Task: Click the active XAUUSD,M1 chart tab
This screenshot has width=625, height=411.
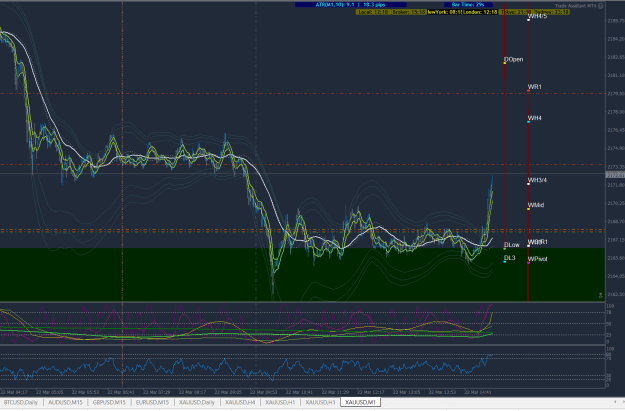Action: point(361,403)
